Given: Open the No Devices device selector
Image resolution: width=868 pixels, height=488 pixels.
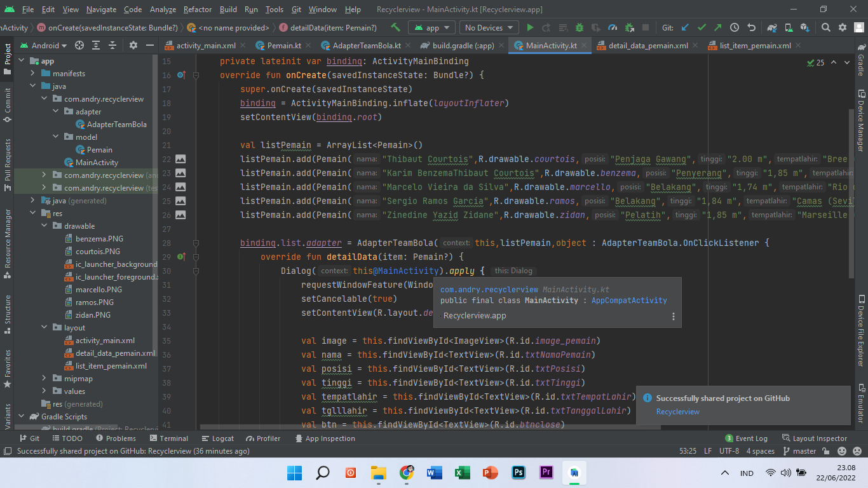Looking at the screenshot, I should [488, 28].
